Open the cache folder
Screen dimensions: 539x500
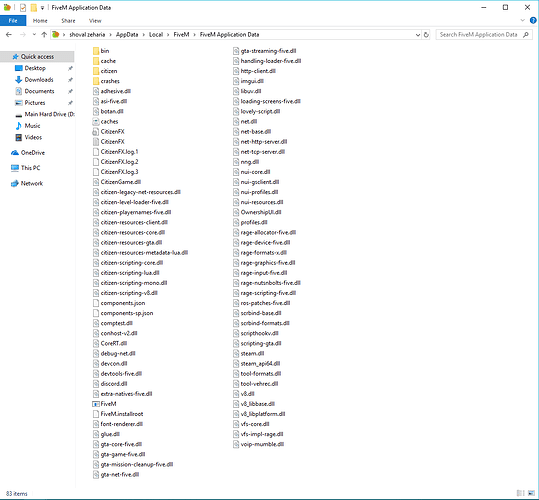tap(104, 61)
